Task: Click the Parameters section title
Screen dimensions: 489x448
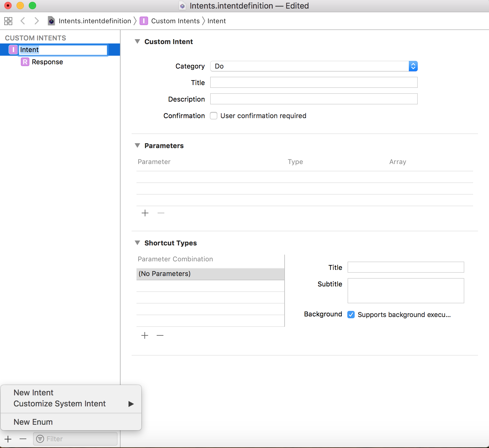Action: pos(164,146)
